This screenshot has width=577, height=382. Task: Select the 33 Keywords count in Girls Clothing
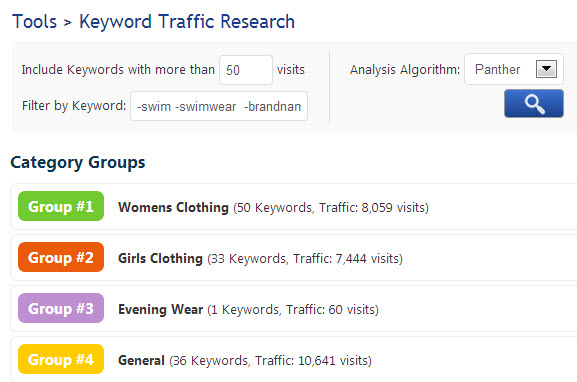click(248, 259)
